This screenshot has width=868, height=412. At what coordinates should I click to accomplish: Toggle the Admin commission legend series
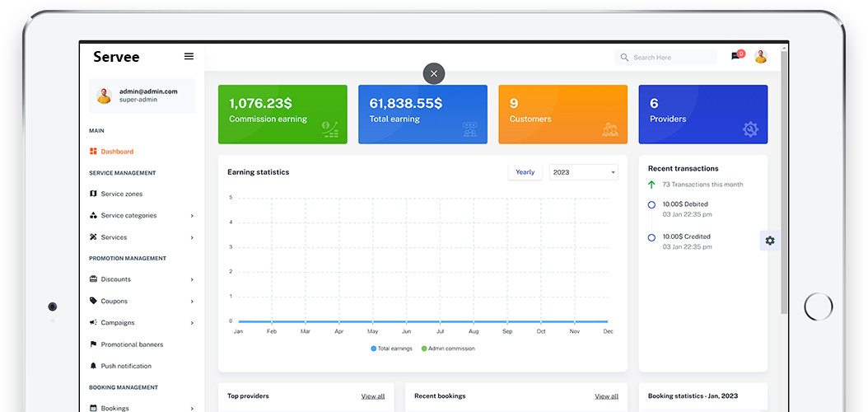tap(448, 349)
